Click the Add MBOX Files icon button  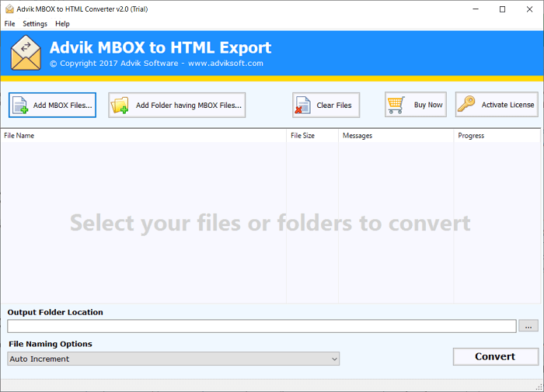[52, 105]
